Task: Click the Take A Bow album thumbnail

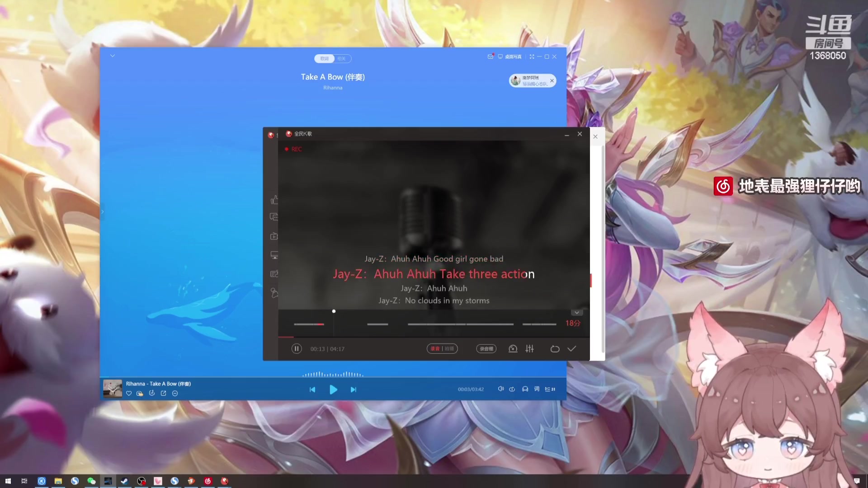Action: coord(113,389)
